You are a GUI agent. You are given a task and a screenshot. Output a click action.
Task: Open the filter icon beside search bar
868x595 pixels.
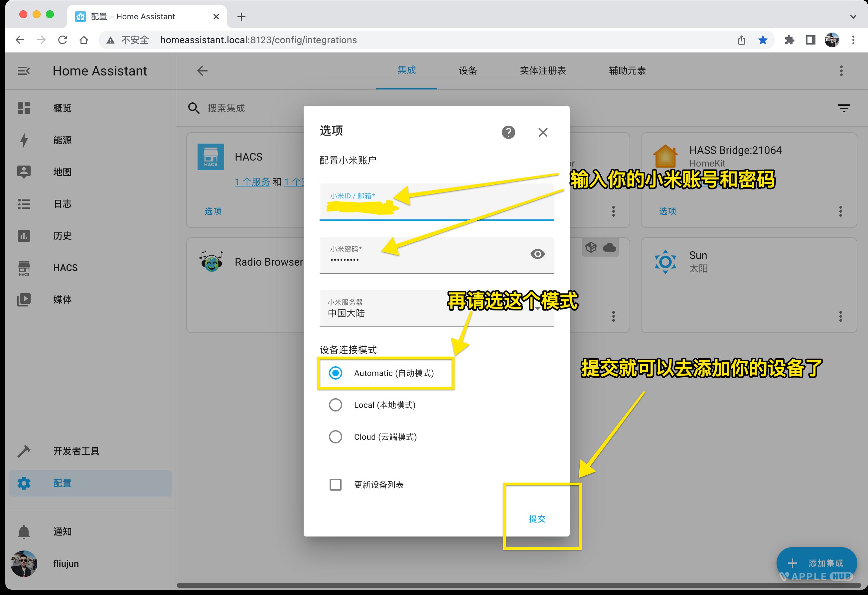(843, 108)
